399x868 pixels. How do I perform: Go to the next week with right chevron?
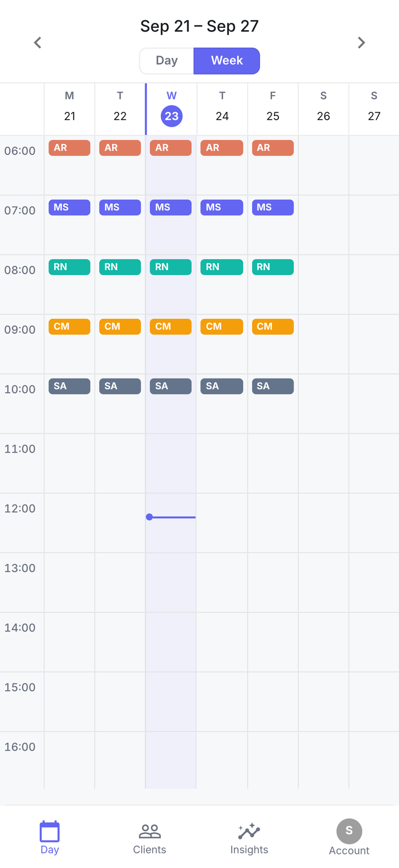361,43
